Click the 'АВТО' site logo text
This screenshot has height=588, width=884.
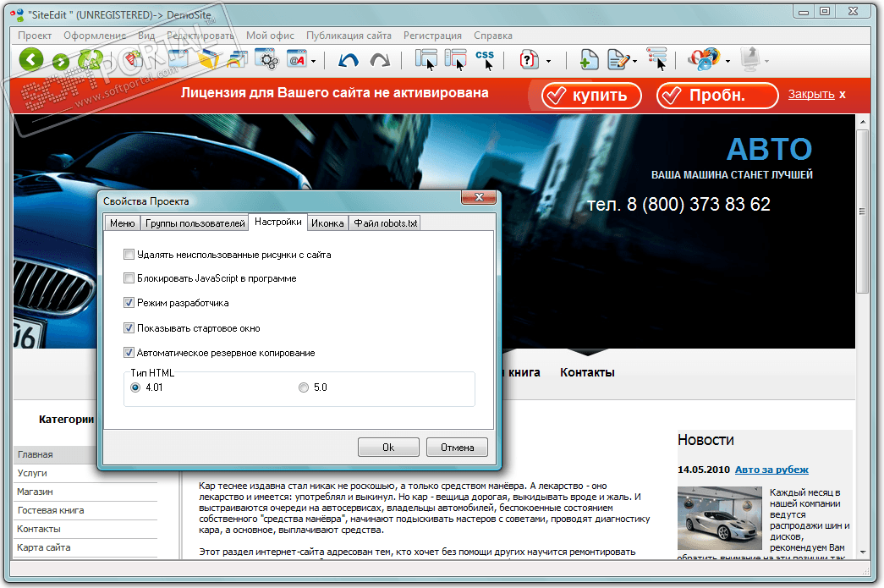(769, 150)
